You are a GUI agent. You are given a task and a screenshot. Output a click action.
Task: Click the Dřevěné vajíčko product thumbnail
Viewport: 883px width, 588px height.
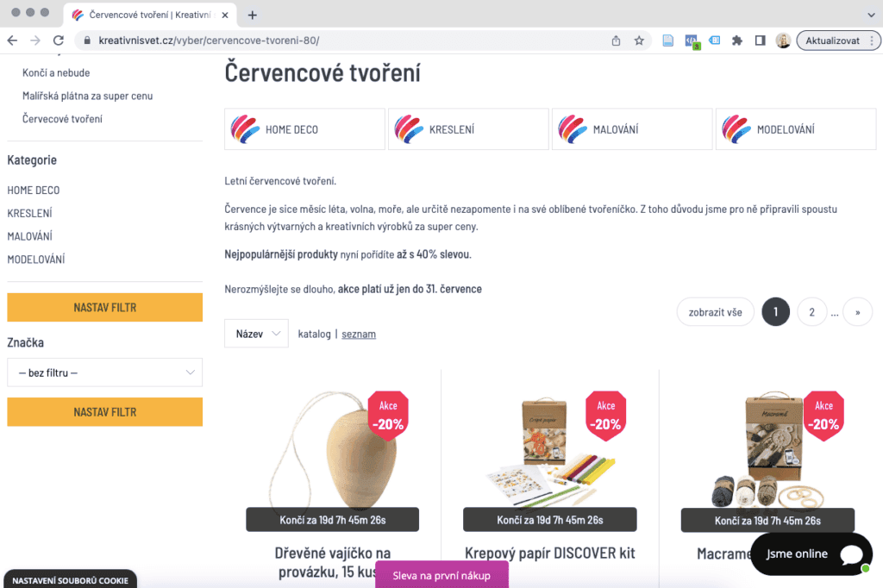pyautogui.click(x=333, y=451)
